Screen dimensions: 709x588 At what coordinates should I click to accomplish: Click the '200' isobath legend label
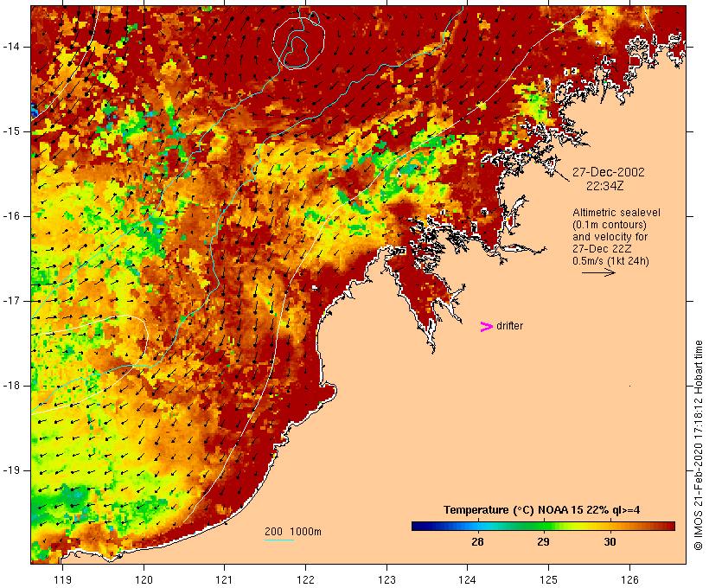click(x=273, y=532)
